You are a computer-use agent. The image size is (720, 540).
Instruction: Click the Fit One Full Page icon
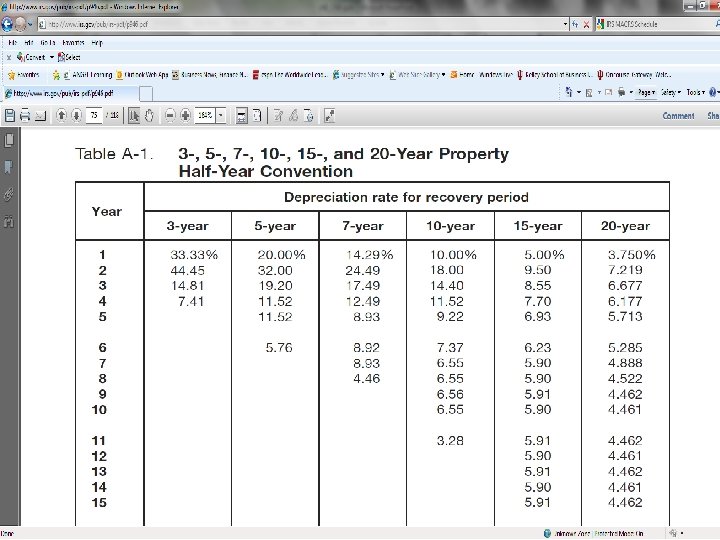tap(257, 115)
